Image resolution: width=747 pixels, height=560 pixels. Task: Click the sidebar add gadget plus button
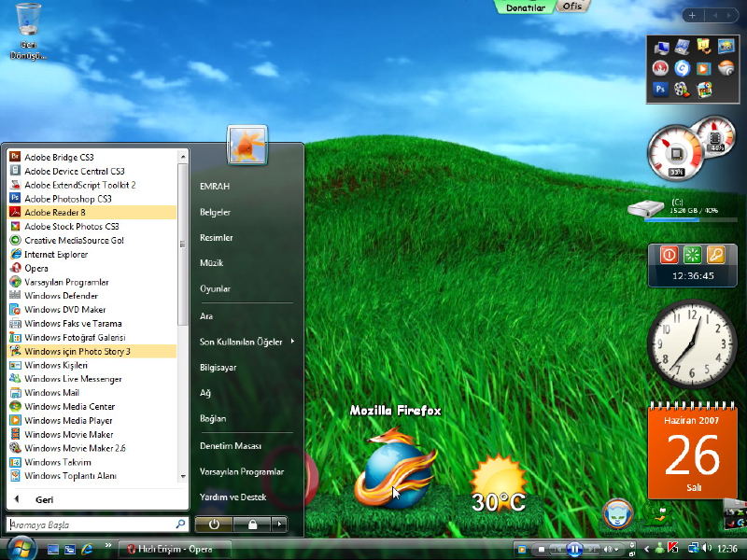692,15
